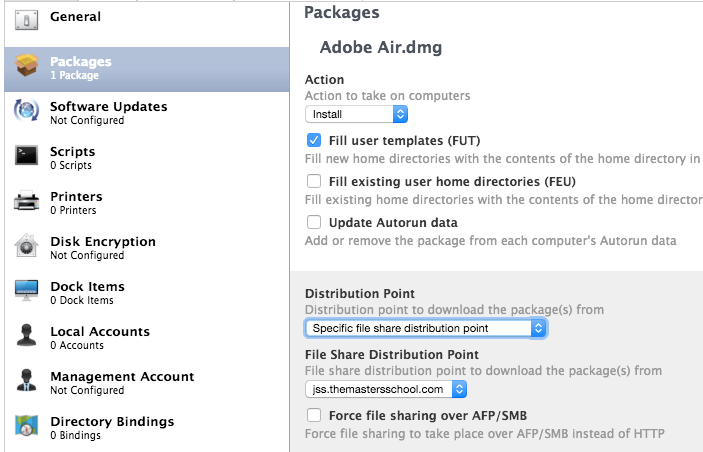This screenshot has width=703, height=452.
Task: Click the Scripts terminal icon
Action: [x=26, y=156]
